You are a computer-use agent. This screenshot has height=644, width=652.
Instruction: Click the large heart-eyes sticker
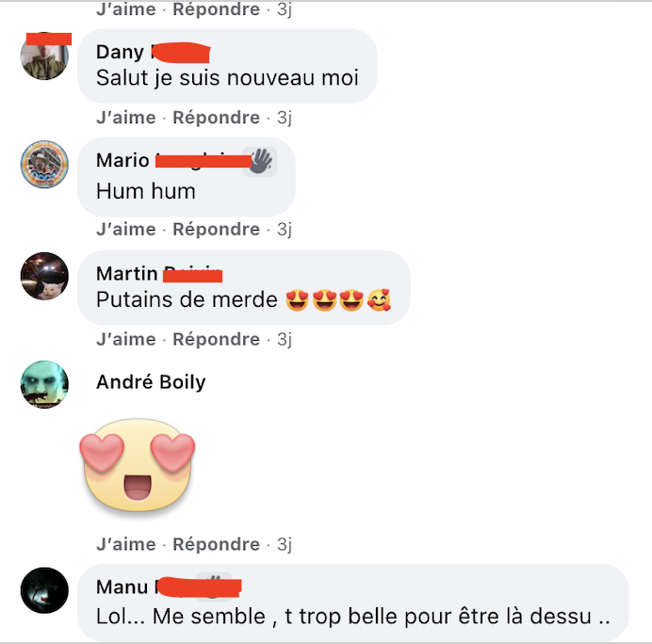click(x=138, y=465)
